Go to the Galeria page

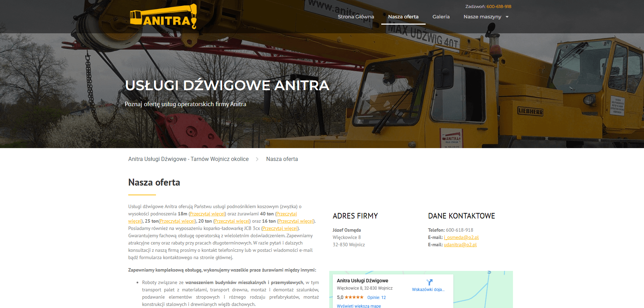point(441,17)
